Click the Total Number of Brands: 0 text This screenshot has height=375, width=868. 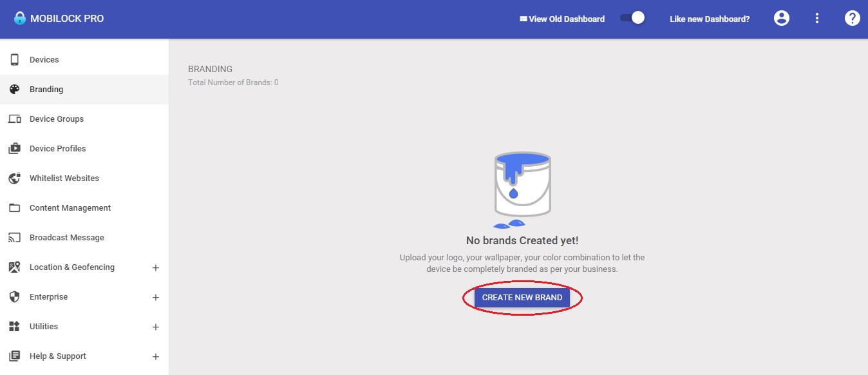coord(233,82)
